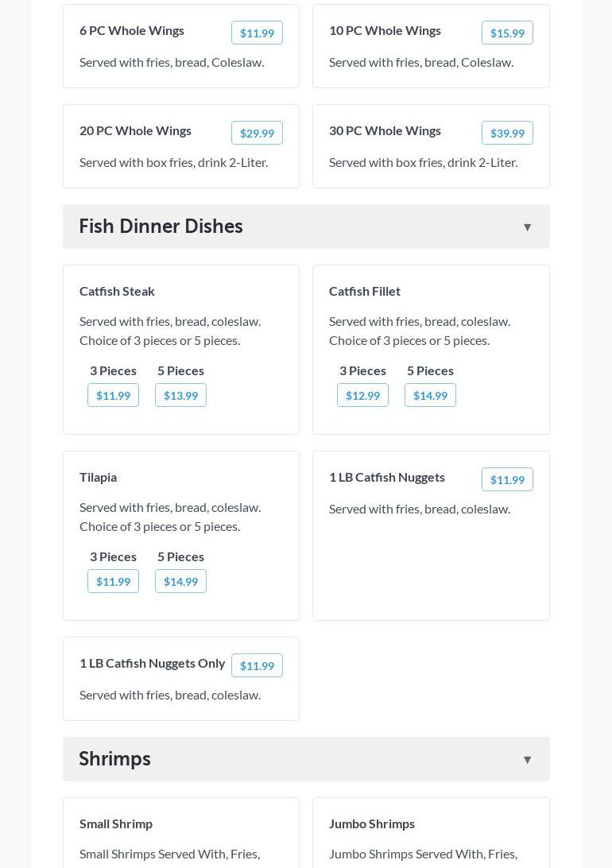This screenshot has width=612, height=868.
Task: Choose Tilapia 3 Pieces $11.99
Action: pyautogui.click(x=113, y=581)
